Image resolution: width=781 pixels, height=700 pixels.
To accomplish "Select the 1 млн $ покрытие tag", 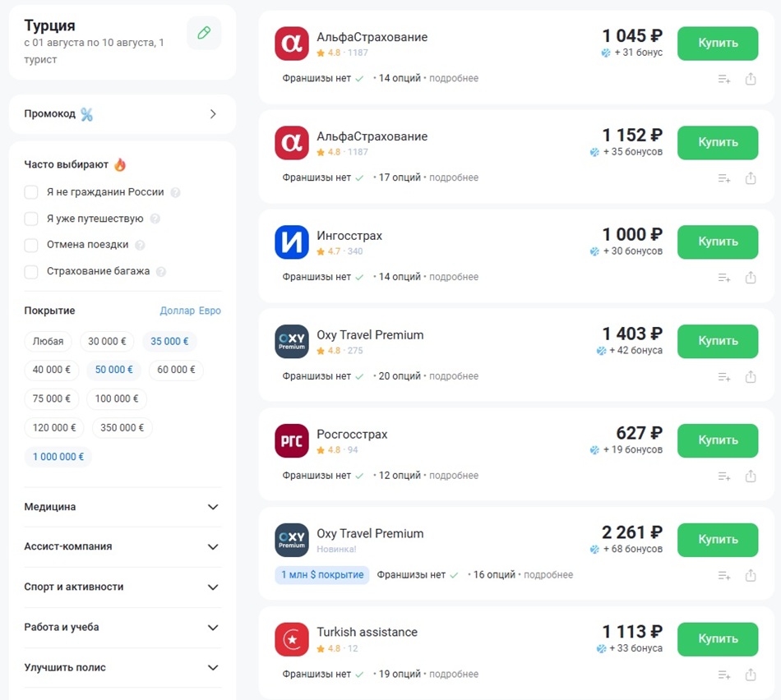I will tap(322, 575).
